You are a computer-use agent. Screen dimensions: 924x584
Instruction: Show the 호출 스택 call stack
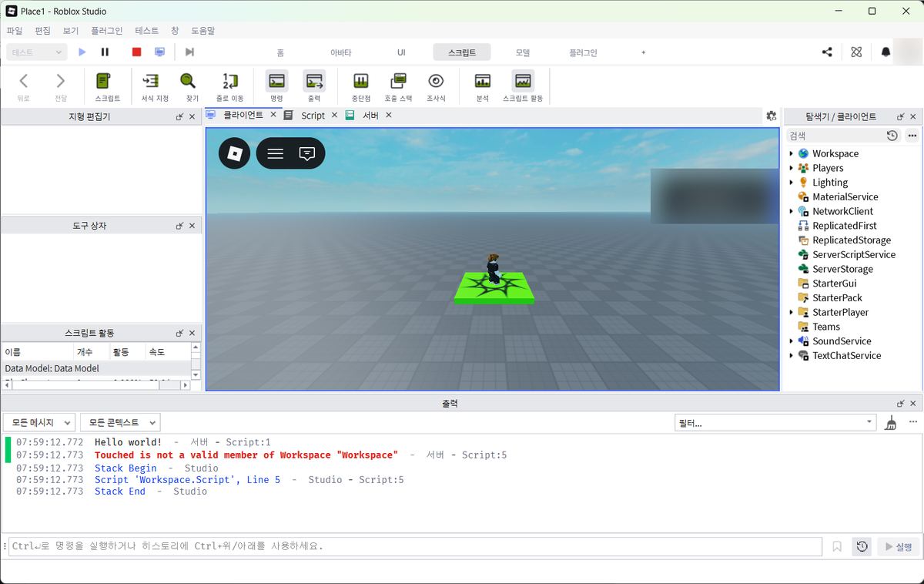[x=398, y=86]
